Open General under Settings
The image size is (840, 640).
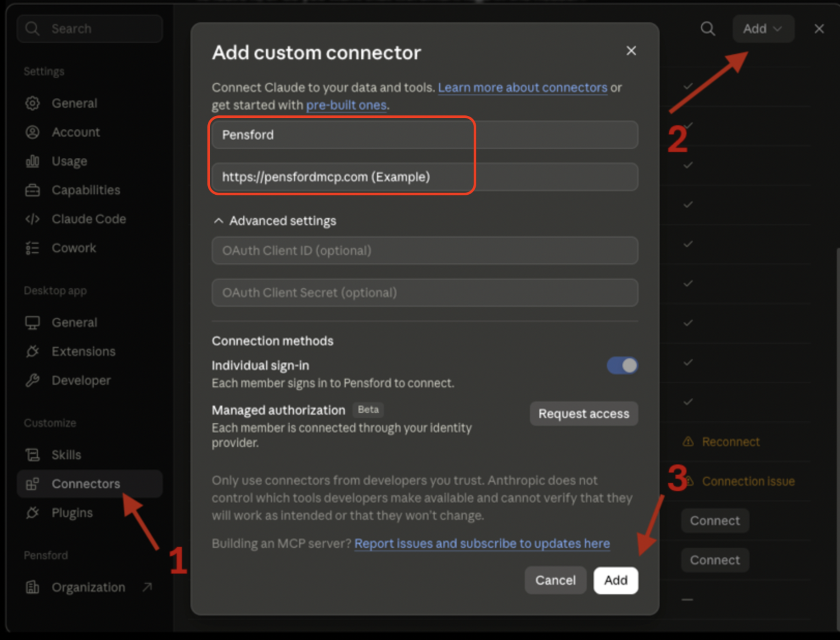pos(90,103)
